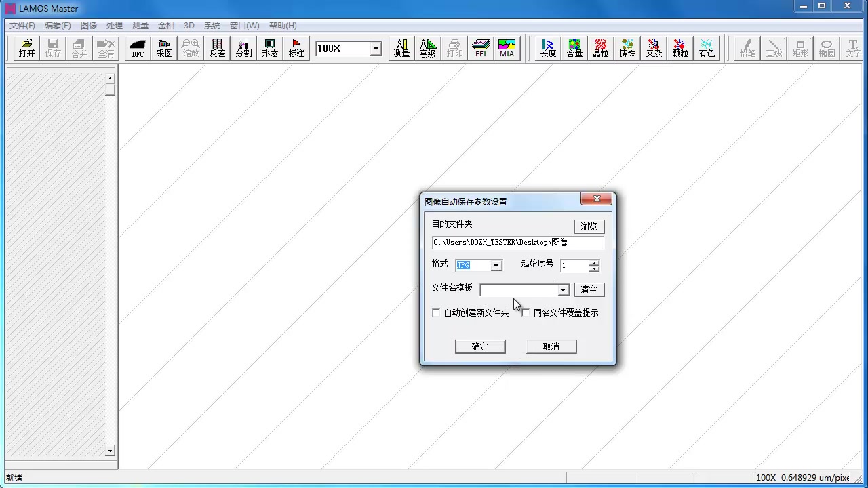
Task: Click the 采图 capture image icon
Action: 164,48
